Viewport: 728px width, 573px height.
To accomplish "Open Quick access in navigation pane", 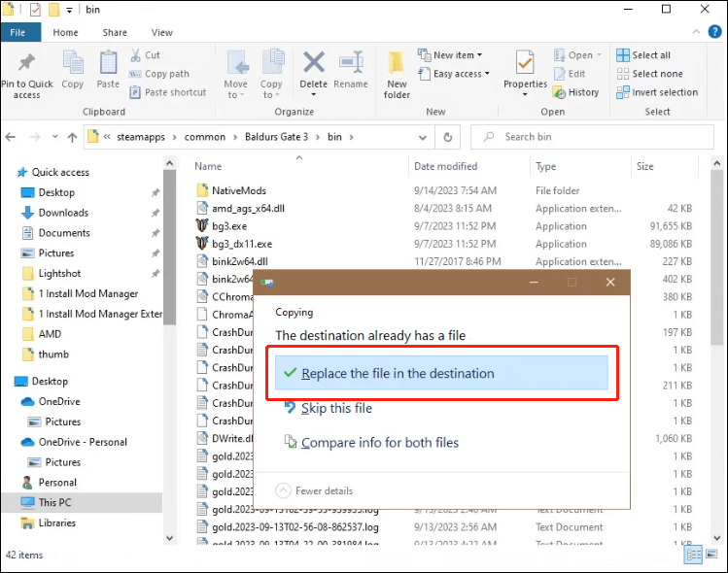I will 60,172.
